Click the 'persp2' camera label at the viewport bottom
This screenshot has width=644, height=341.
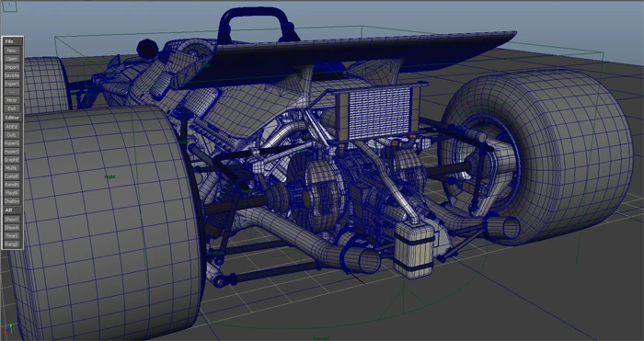pos(321,339)
